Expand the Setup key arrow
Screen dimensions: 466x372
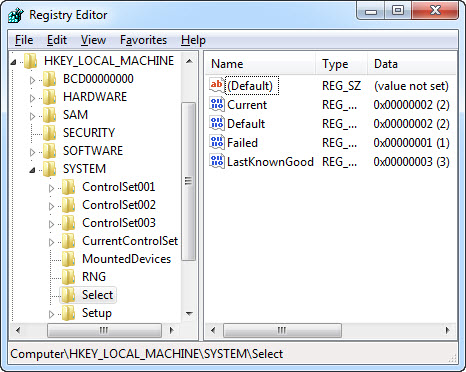point(51,314)
